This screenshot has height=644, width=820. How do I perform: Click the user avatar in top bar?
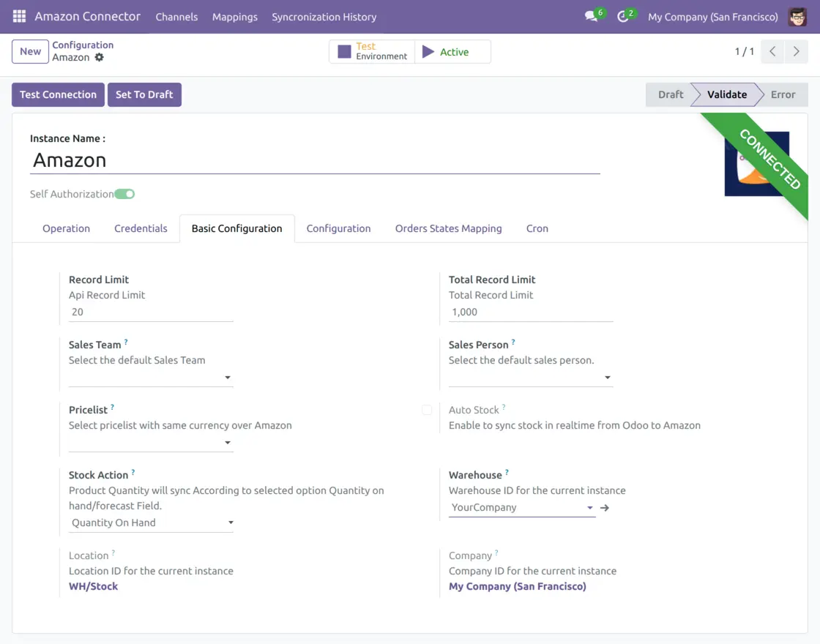tap(797, 17)
